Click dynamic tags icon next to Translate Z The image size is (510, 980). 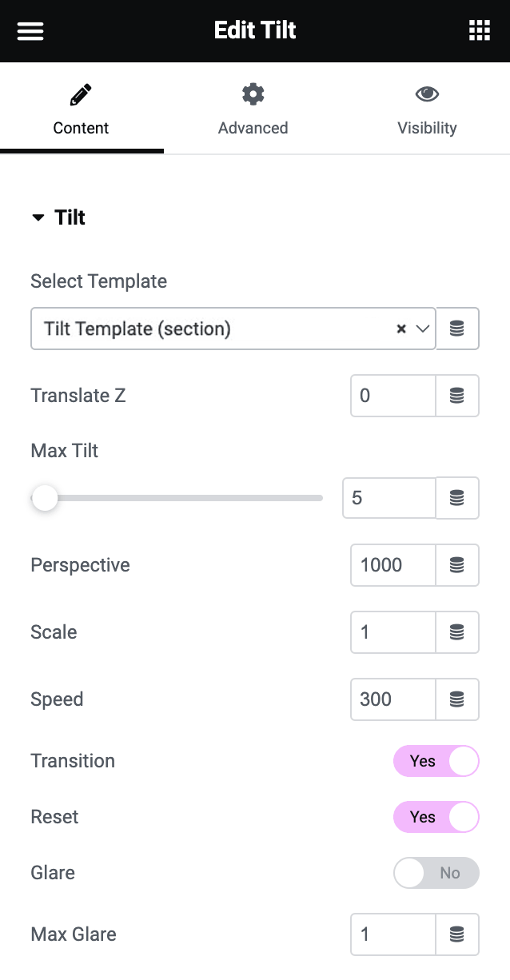[457, 396]
